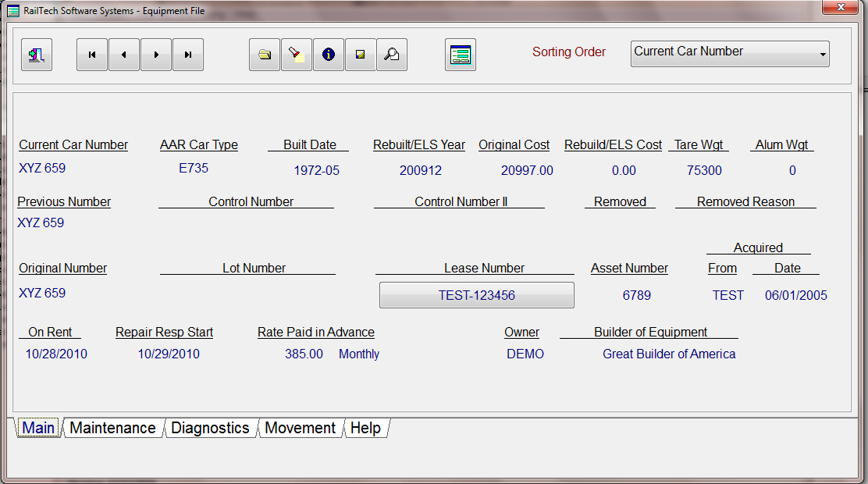
Task: Go to the previous record
Action: coord(124,55)
